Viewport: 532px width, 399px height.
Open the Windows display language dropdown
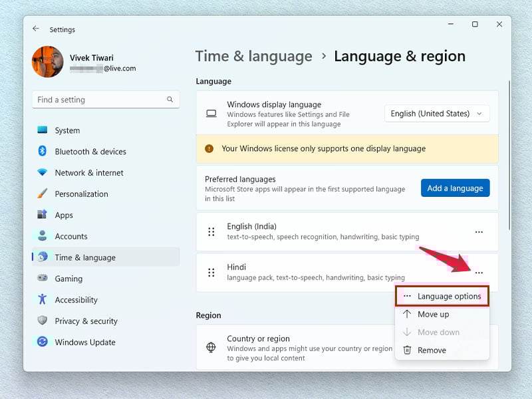pos(437,114)
